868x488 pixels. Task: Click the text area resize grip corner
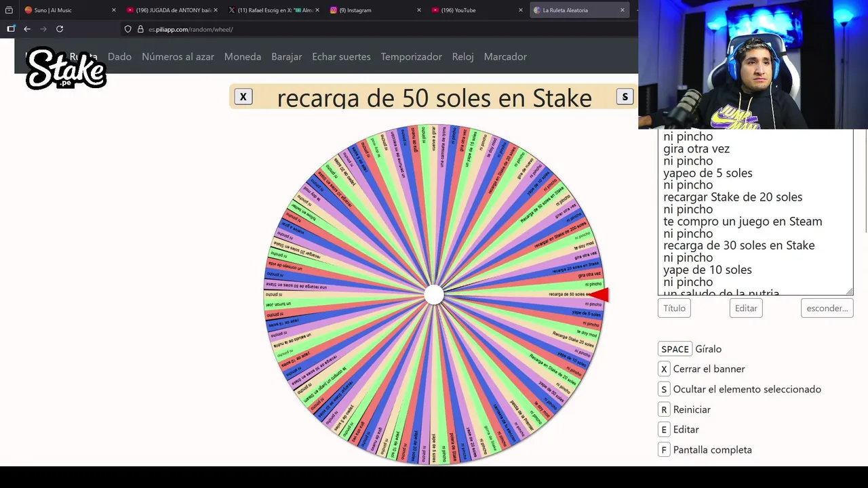click(849, 291)
